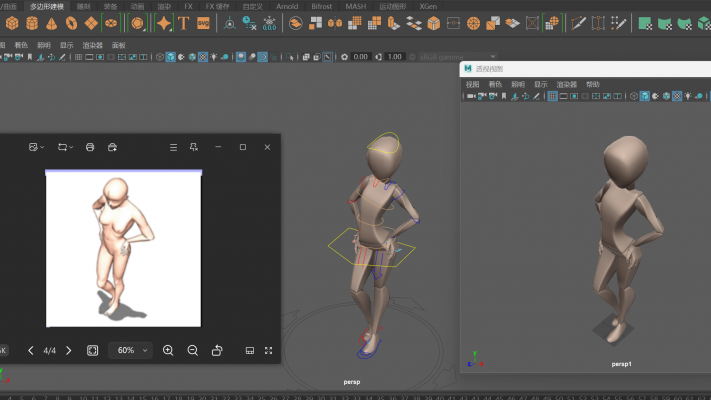Open the 渲染器 menu in floating panel
This screenshot has width=711, height=400.
coord(566,84)
